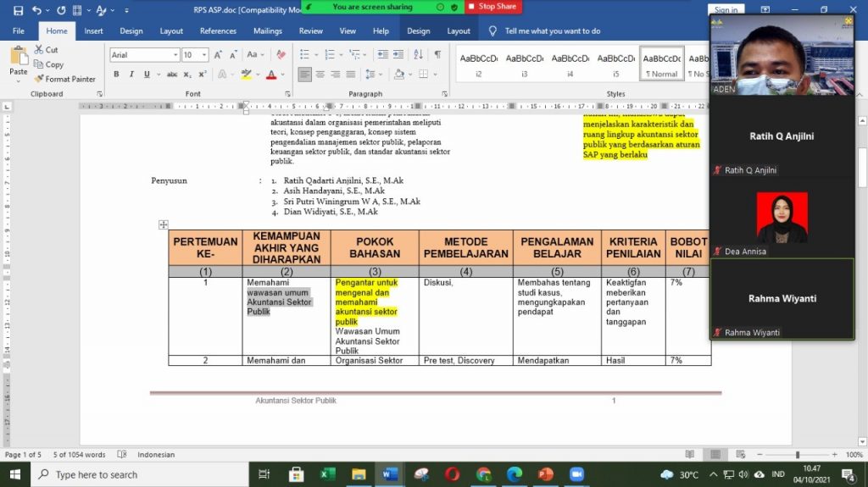Open the File menu
The width and height of the screenshot is (868, 487).
[19, 31]
